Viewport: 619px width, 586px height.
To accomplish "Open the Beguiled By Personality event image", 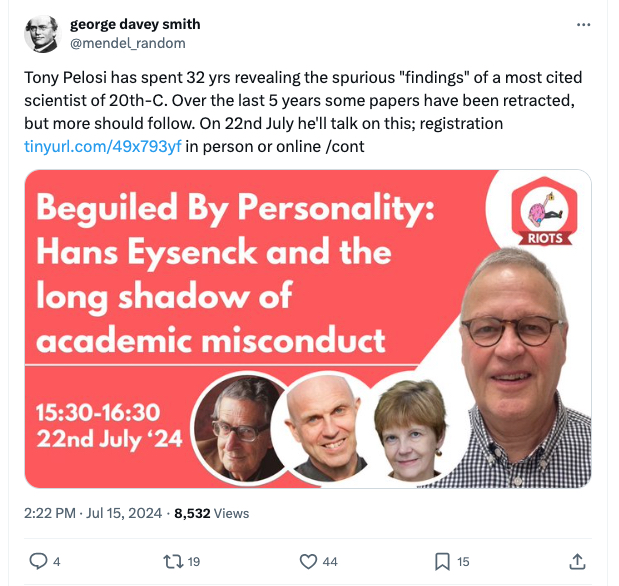I will click(x=308, y=329).
